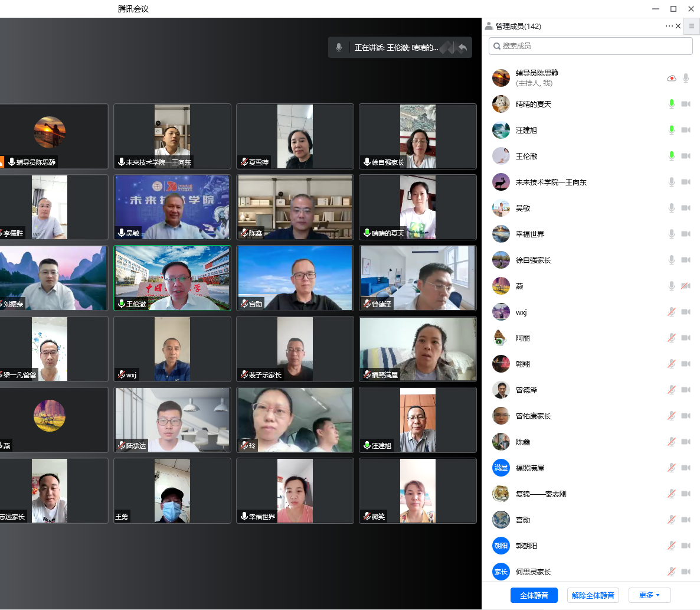
Task: Mute 王伦澈 using the green microphone in the list
Action: coord(671,156)
